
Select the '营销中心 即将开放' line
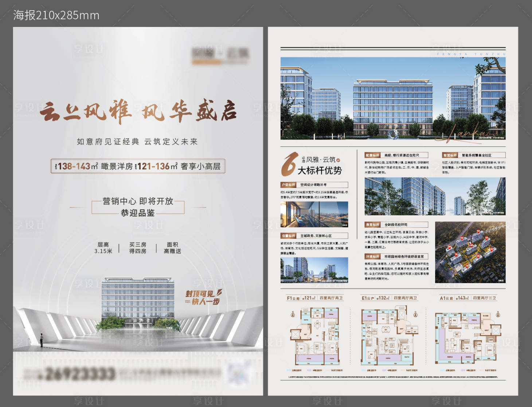(138, 201)
